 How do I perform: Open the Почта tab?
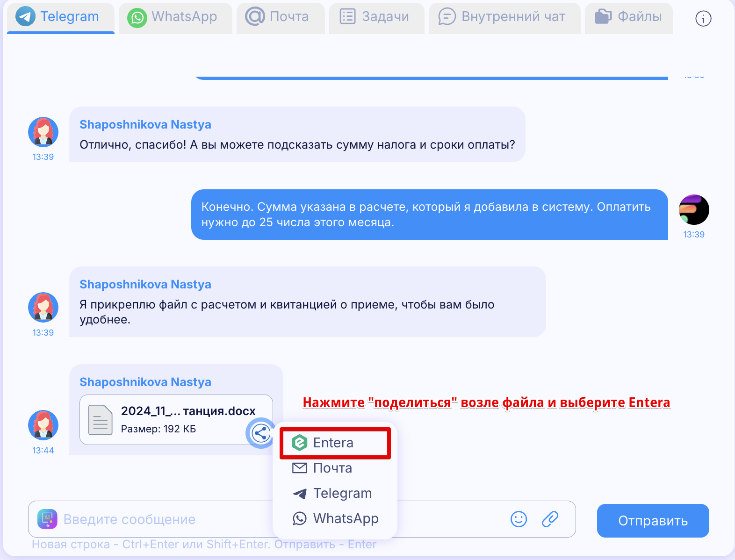click(x=281, y=17)
